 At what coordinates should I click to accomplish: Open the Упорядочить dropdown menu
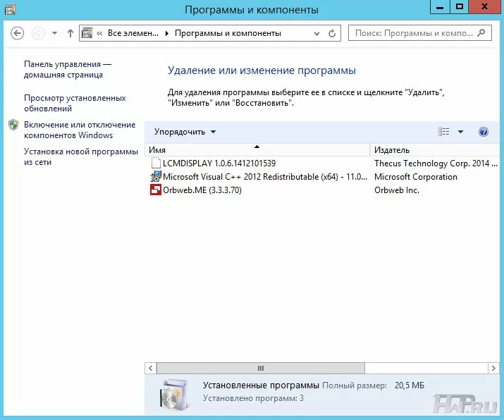pos(185,132)
